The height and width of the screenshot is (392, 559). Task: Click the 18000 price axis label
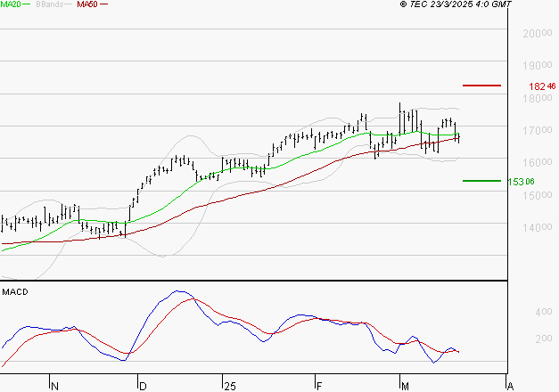click(538, 98)
